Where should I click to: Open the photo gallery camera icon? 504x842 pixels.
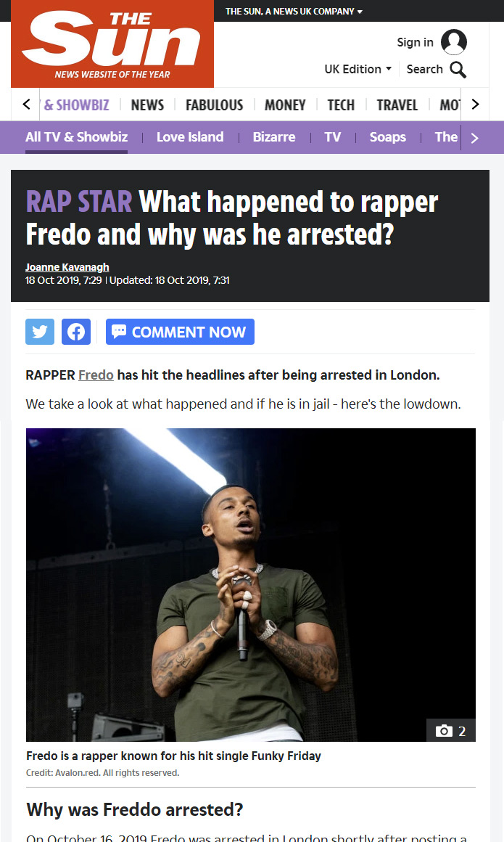[444, 731]
